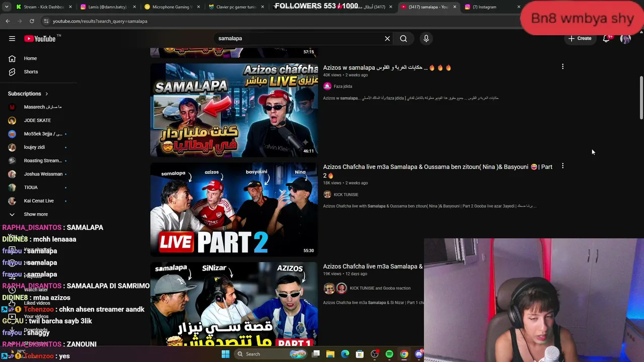Switch to Google Chrome on the taskbar
Screen dimensions: 644x362
404,354
